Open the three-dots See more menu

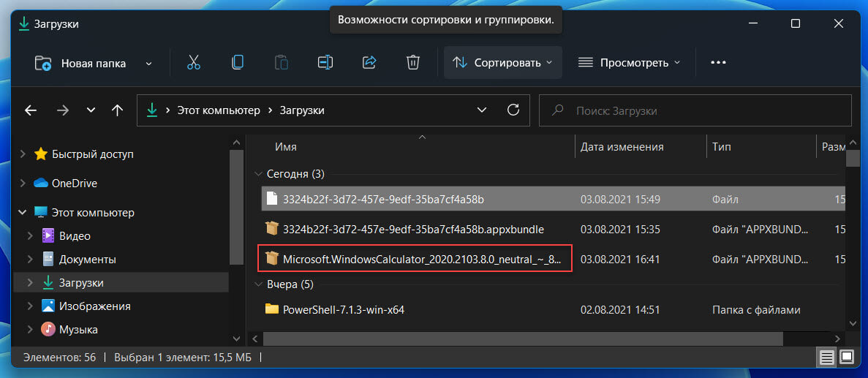tap(718, 63)
